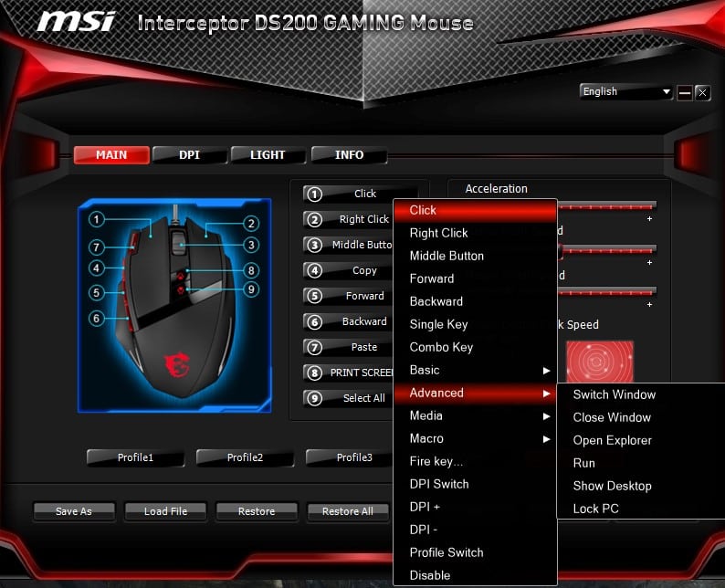Adjust the Acceleration slider

point(606,206)
